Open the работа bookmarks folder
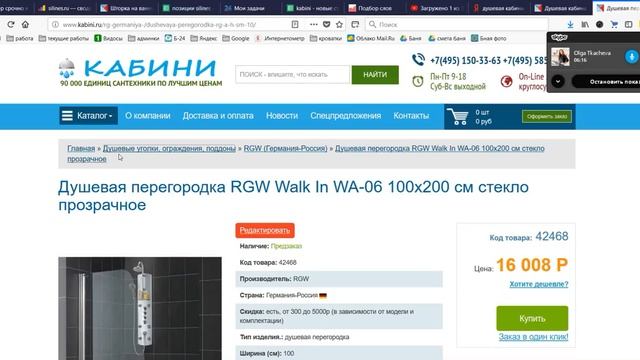 point(20,38)
